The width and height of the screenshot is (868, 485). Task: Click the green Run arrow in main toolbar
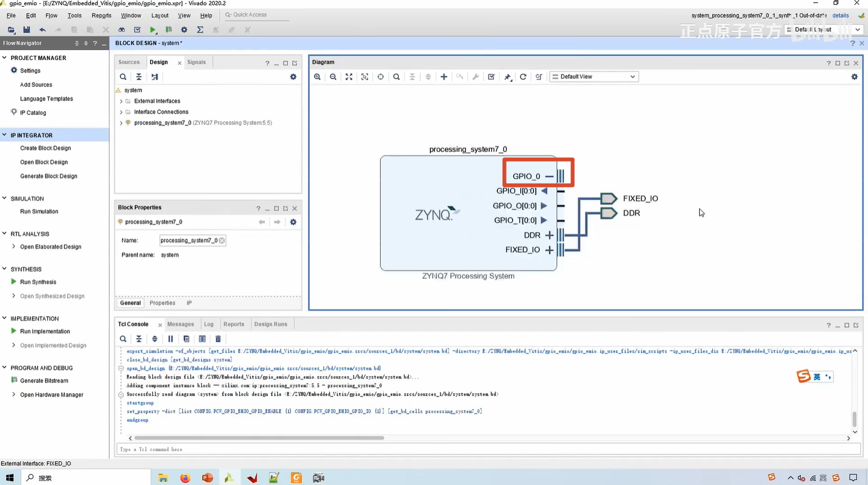click(x=153, y=30)
